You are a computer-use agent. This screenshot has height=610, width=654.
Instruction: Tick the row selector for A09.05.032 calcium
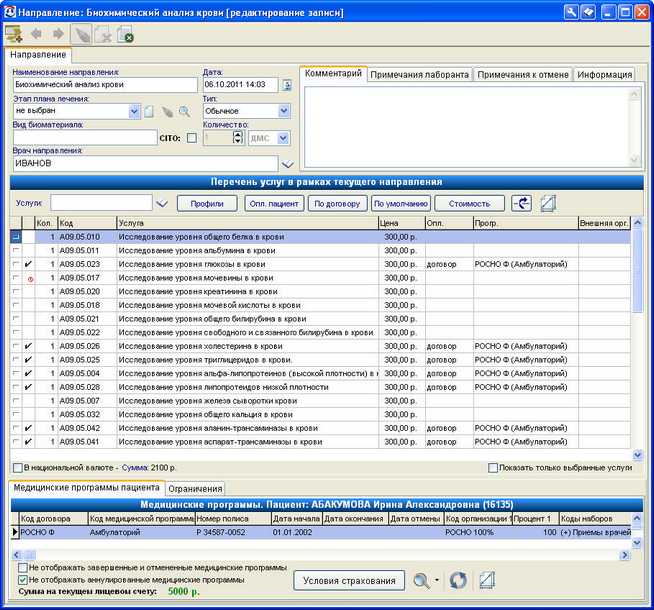16,414
